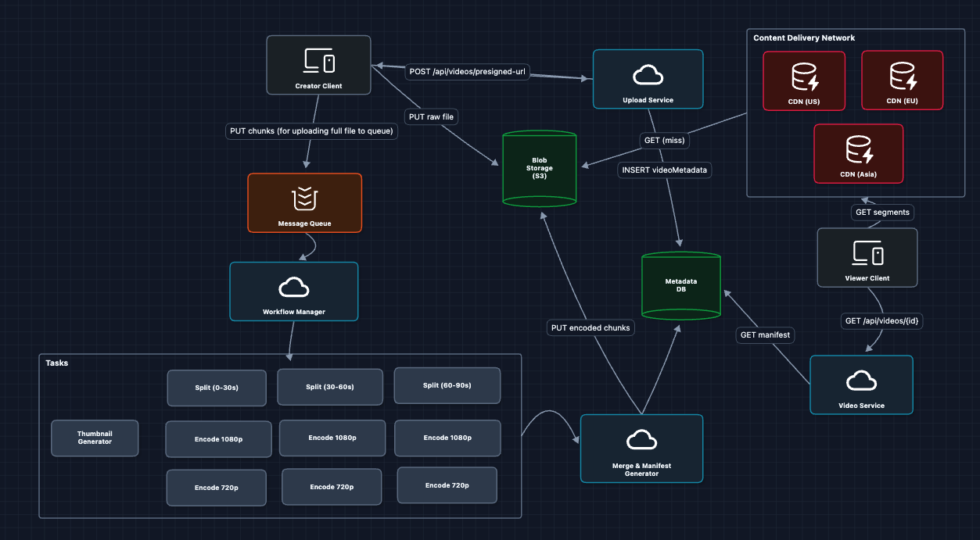Image resolution: width=980 pixels, height=540 pixels.
Task: Select the PUT raw file edge label
Action: pos(431,116)
